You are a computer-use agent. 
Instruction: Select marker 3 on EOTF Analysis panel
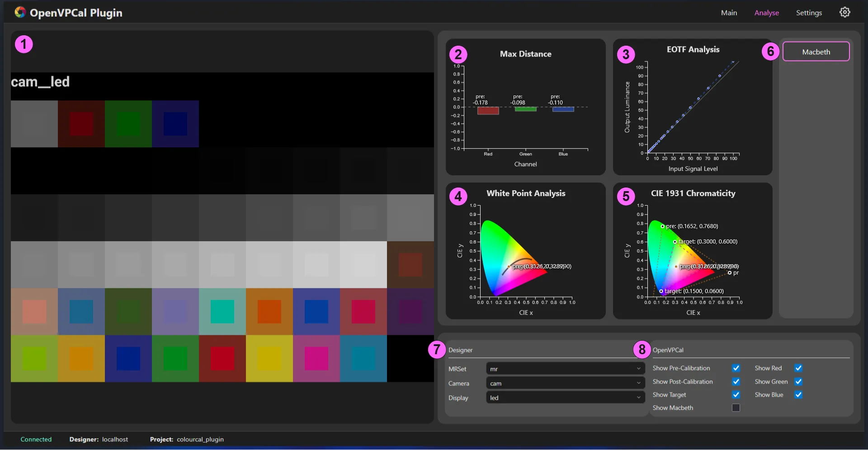pyautogui.click(x=626, y=54)
